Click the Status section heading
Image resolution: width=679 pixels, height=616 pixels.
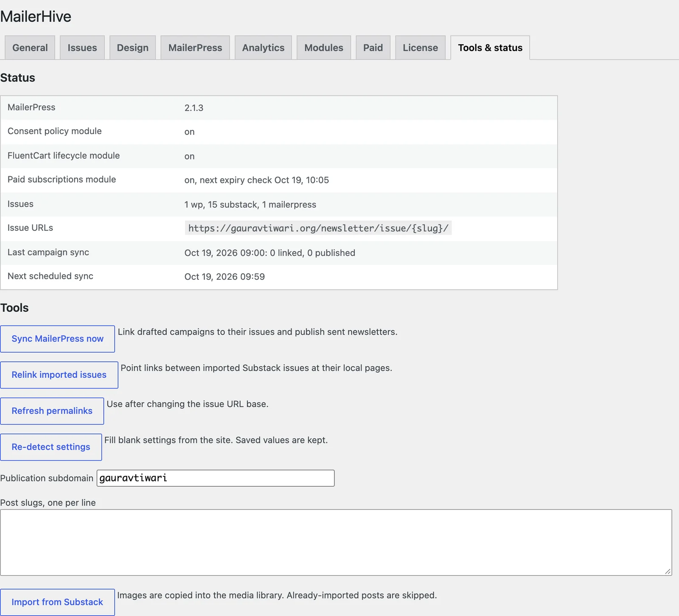[18, 78]
